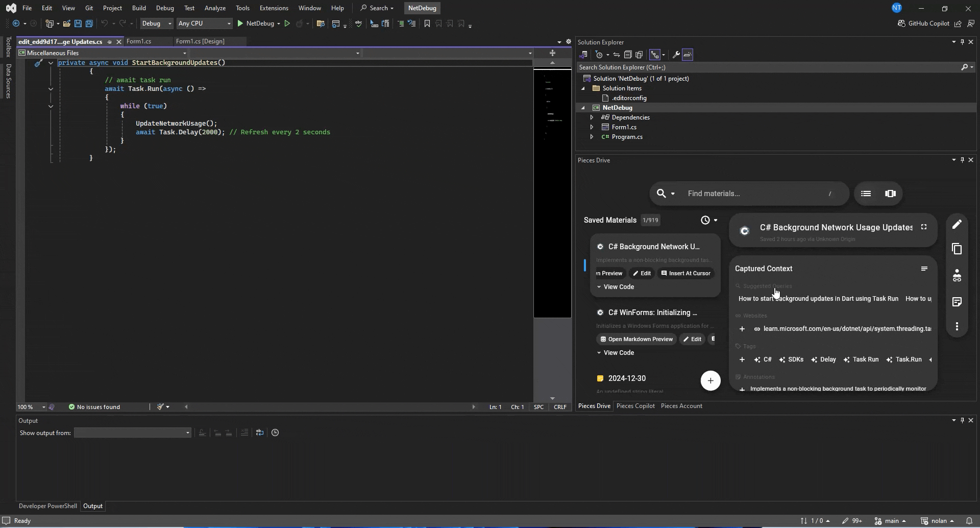
Task: Open the Show output from dropdown
Action: (133, 433)
